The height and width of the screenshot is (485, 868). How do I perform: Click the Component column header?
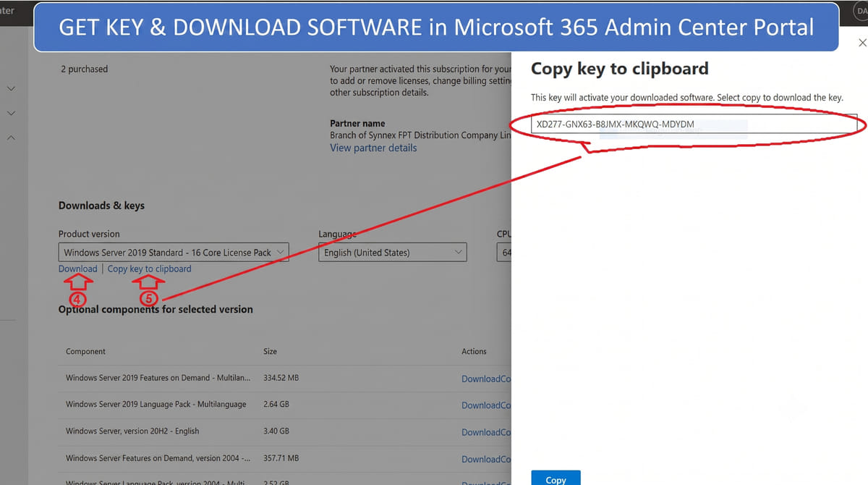tap(85, 351)
